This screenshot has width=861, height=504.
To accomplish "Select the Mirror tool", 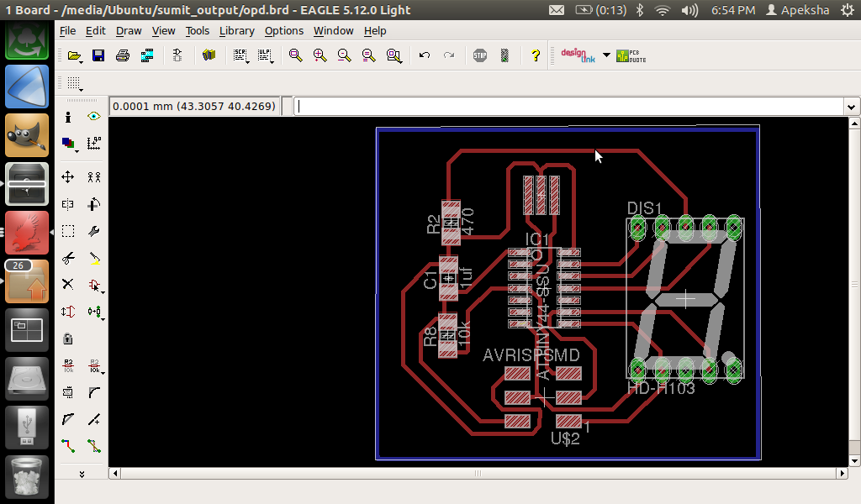I will (x=67, y=204).
